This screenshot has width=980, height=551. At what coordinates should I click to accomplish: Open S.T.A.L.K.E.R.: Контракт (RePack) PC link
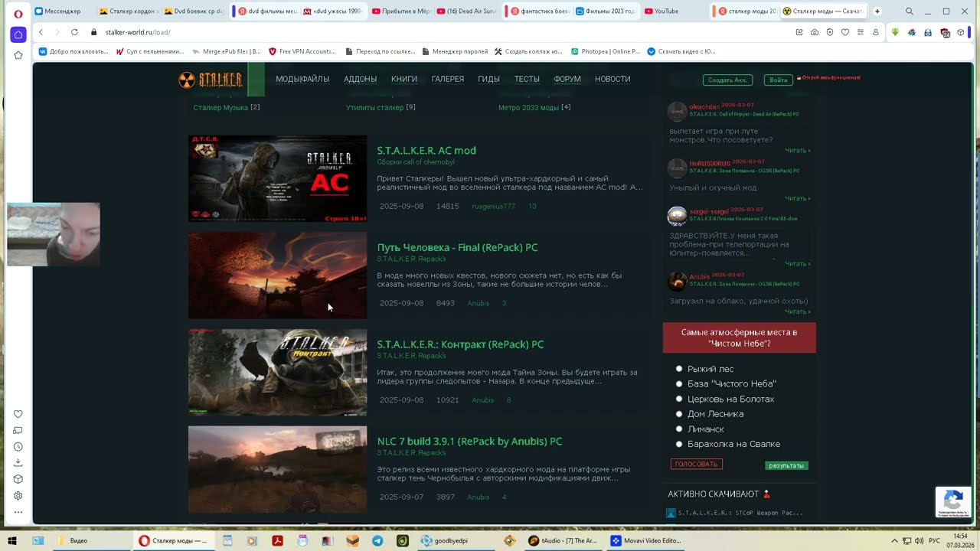460,344
